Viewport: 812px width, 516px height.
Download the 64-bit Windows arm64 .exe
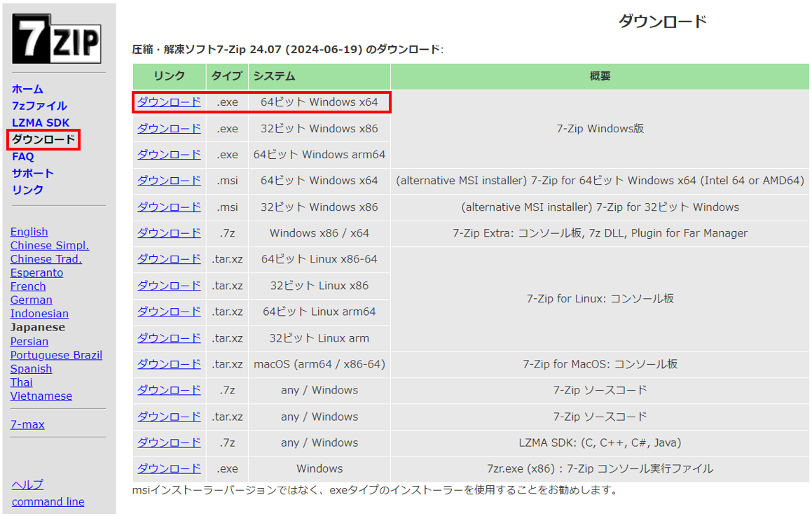(x=169, y=154)
